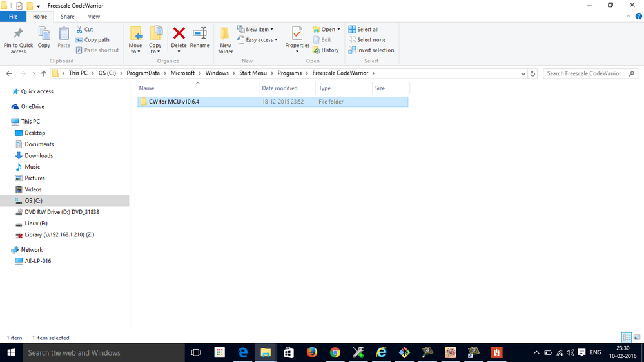Open Library network drive (Z:)
The height and width of the screenshot is (362, 644).
(59, 234)
